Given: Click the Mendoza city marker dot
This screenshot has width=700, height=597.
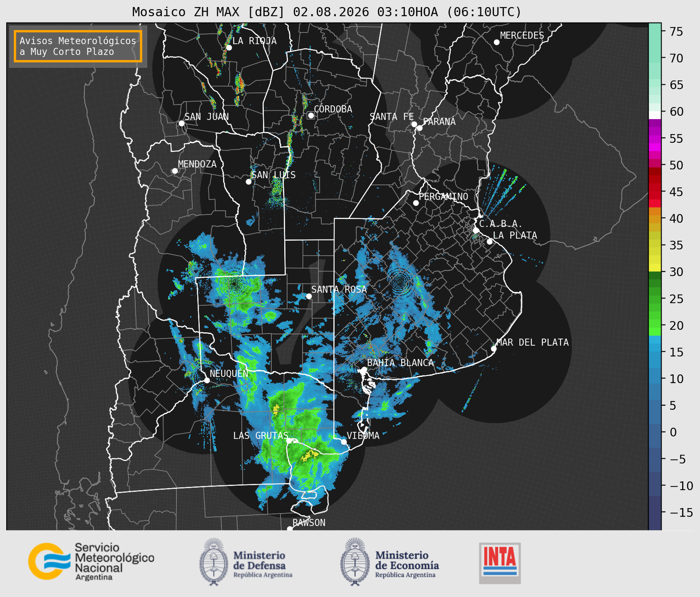Looking at the screenshot, I should (175, 171).
